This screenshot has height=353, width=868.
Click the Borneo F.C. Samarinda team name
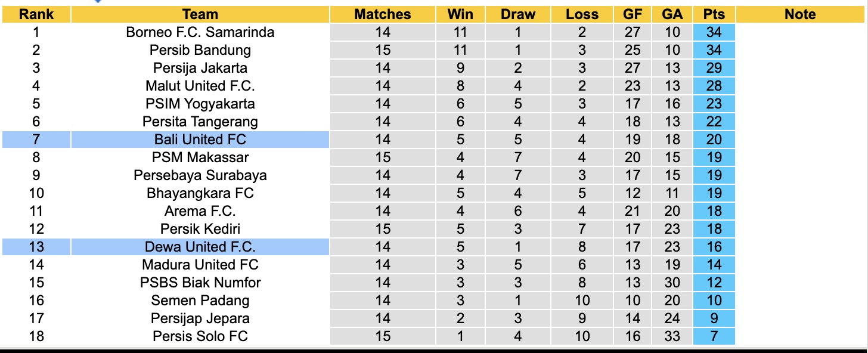200,32
